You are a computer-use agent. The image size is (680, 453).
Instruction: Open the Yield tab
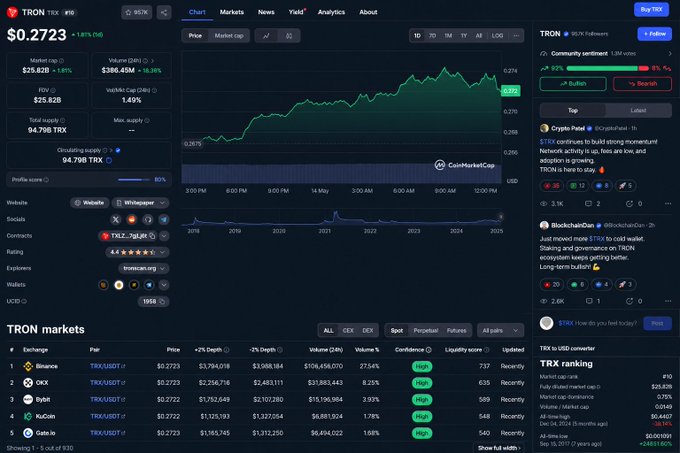click(297, 12)
